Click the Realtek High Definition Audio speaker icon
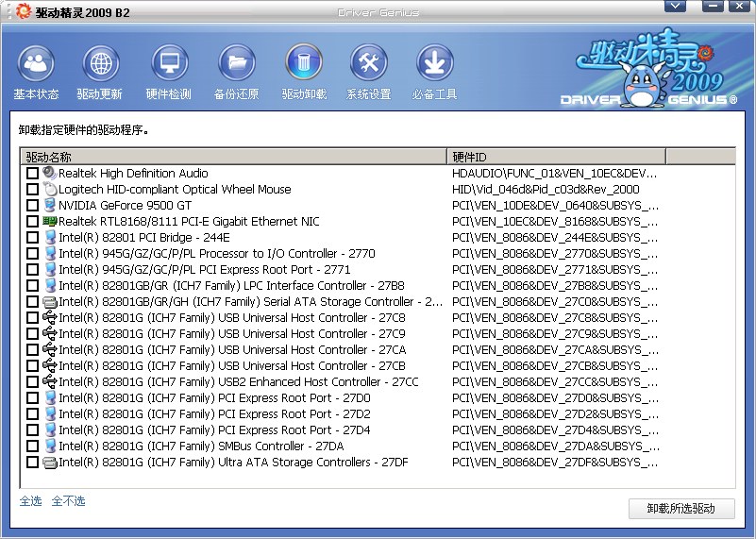 click(50, 174)
